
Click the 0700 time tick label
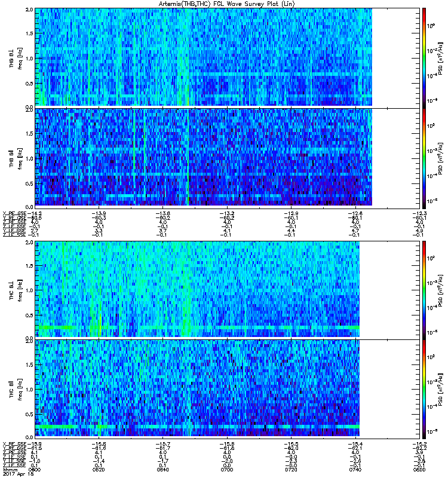(x=227, y=470)
